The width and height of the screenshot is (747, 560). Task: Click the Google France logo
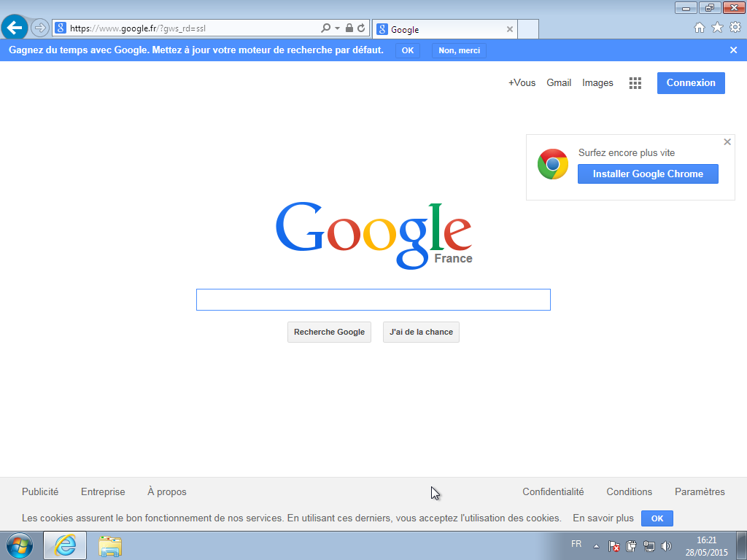pyautogui.click(x=374, y=236)
